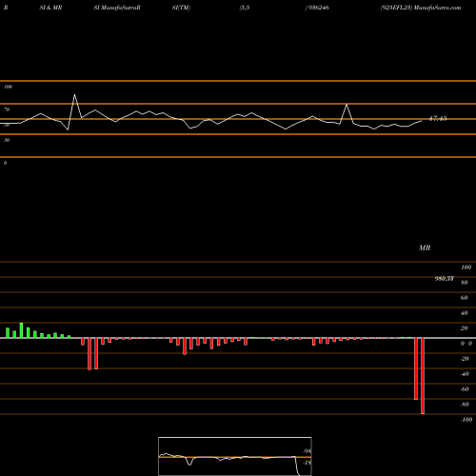Click the 47.45 RSI value label
Screen dimensions: 476x476
click(x=438, y=118)
